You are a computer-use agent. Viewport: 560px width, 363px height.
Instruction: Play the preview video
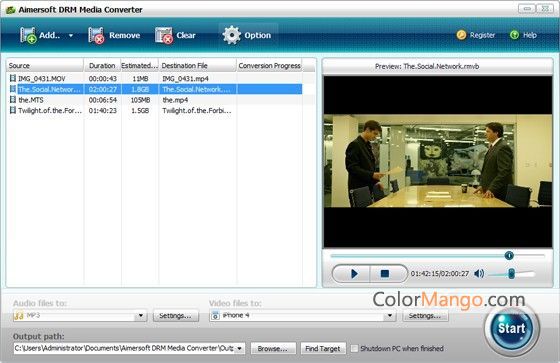[x=354, y=274]
